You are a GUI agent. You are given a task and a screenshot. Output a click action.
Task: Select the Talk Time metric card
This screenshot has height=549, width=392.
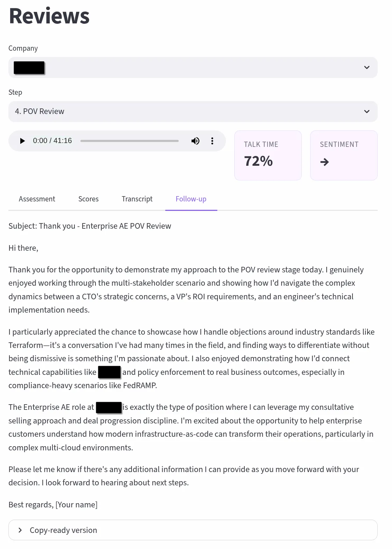(x=268, y=155)
